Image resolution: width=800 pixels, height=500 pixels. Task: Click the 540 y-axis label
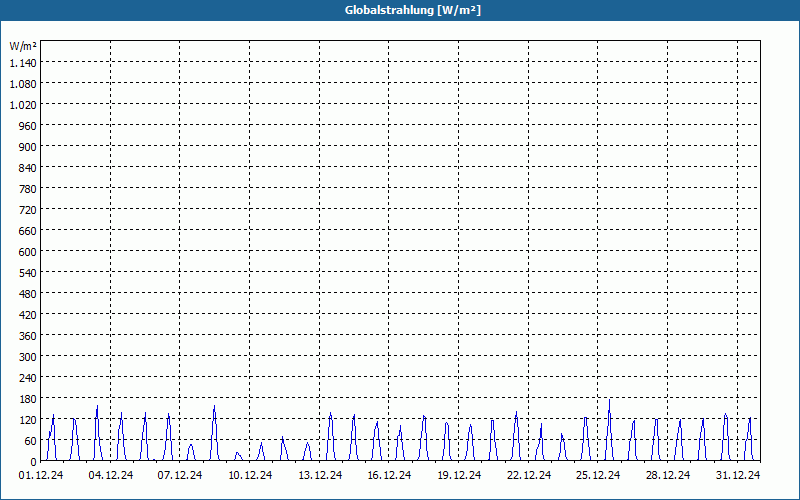tap(28, 273)
